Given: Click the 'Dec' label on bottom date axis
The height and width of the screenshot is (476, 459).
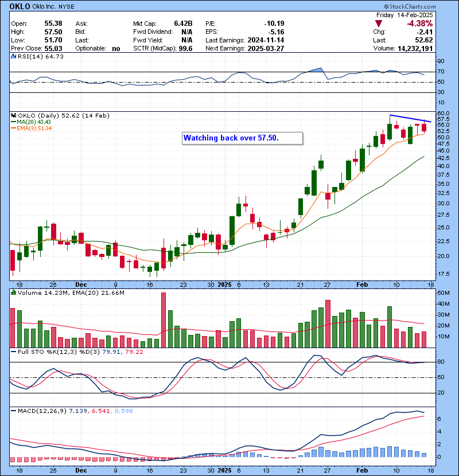Looking at the screenshot, I should tap(81, 470).
